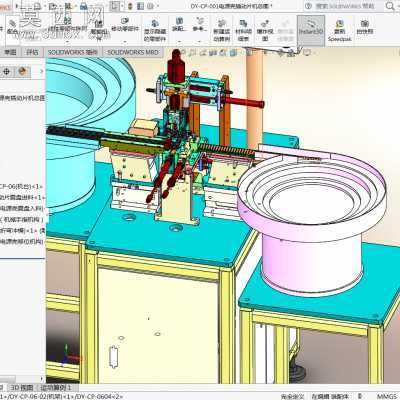Image resolution: width=400 pixels, height=400 pixels.
Task: Click scroll-right arrow of tree panel
Action: 42,379
